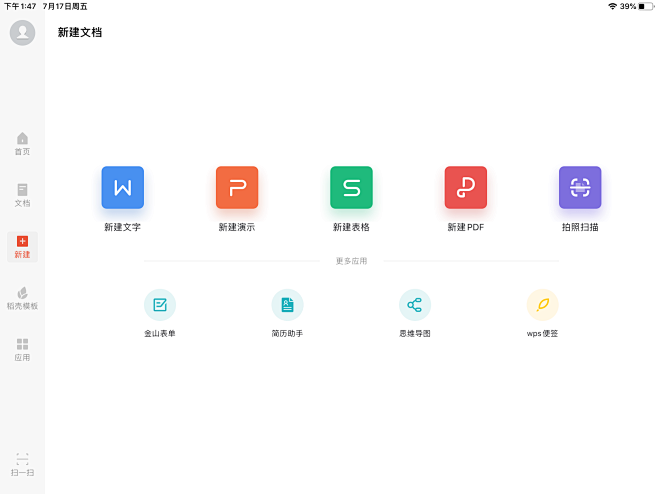
Task: Open the 思维导图 mind map app
Action: [415, 305]
